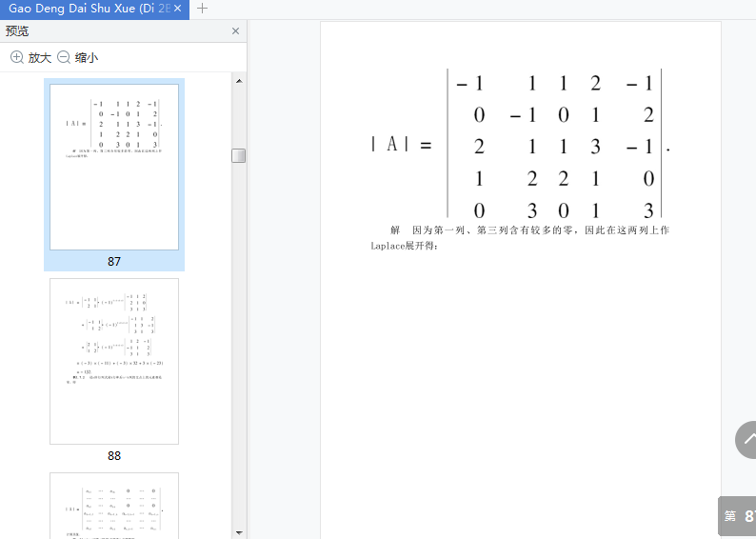Click the zoom in magnifier icon
This screenshot has width=756, height=539.
click(17, 57)
